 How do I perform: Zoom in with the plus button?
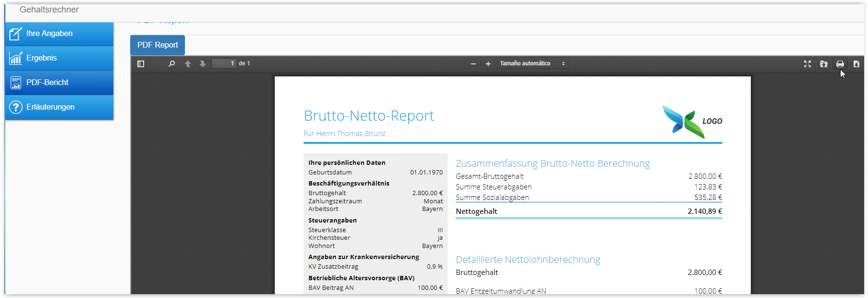488,64
